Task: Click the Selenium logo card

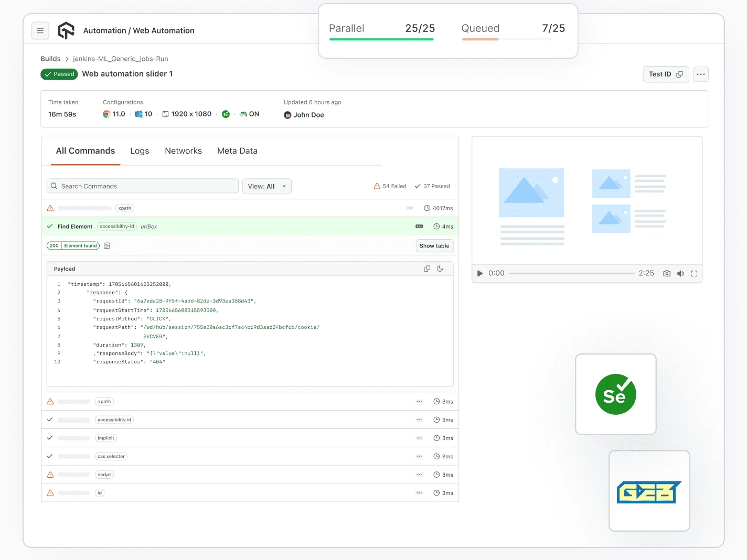Action: coord(615,394)
